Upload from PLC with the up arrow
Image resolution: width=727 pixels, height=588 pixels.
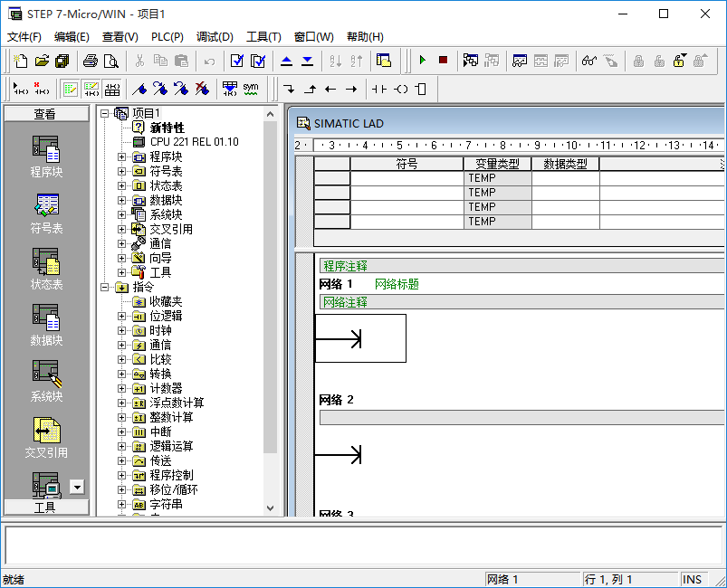[x=286, y=61]
